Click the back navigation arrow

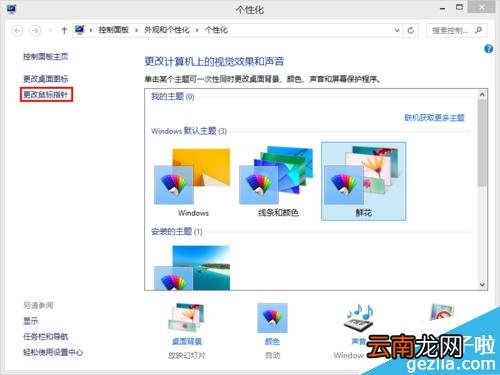(17, 31)
